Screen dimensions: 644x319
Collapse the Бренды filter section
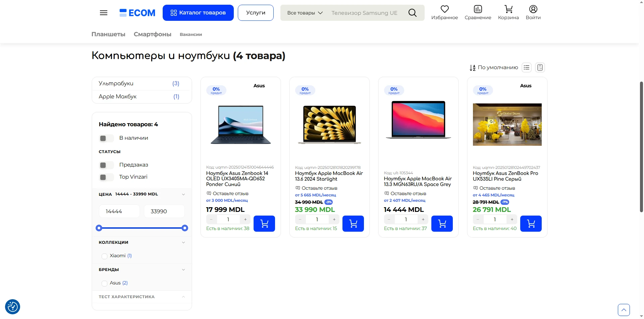[183, 270]
